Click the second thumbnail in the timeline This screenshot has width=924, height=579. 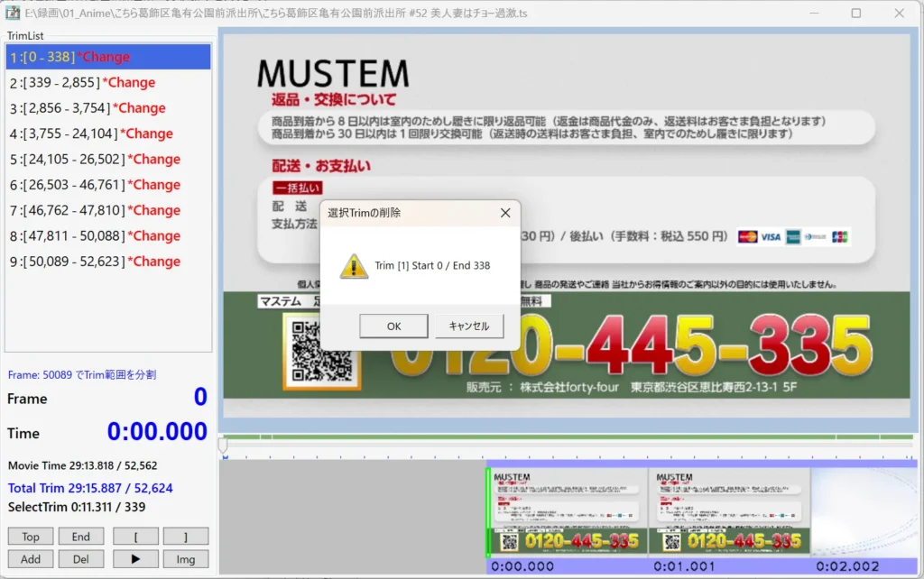click(729, 510)
